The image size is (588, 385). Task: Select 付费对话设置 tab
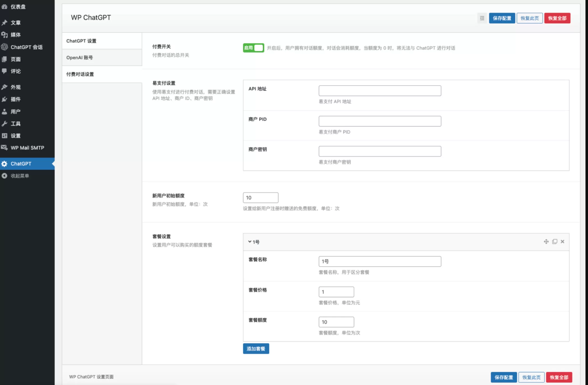80,74
